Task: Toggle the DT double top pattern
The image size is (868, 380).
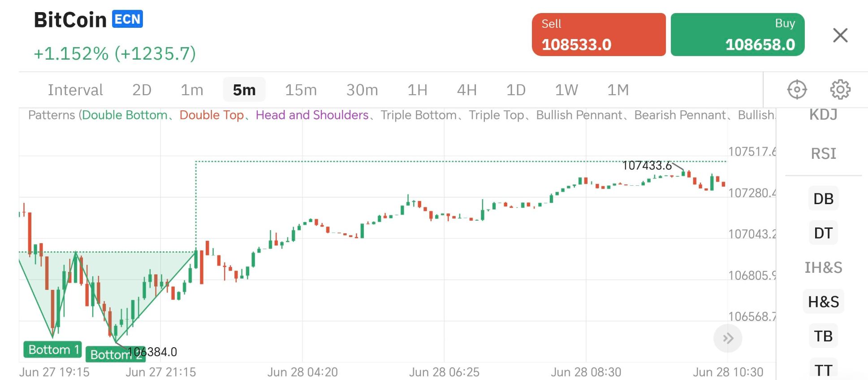Action: point(823,233)
